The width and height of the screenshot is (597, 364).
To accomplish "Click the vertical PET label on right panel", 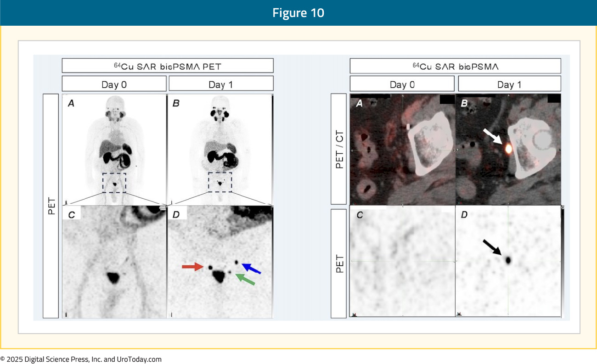I will (x=339, y=263).
